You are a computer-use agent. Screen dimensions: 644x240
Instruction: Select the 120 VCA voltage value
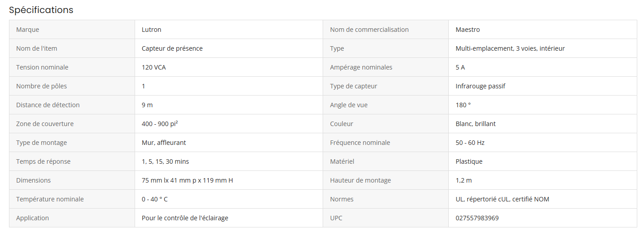coord(154,67)
